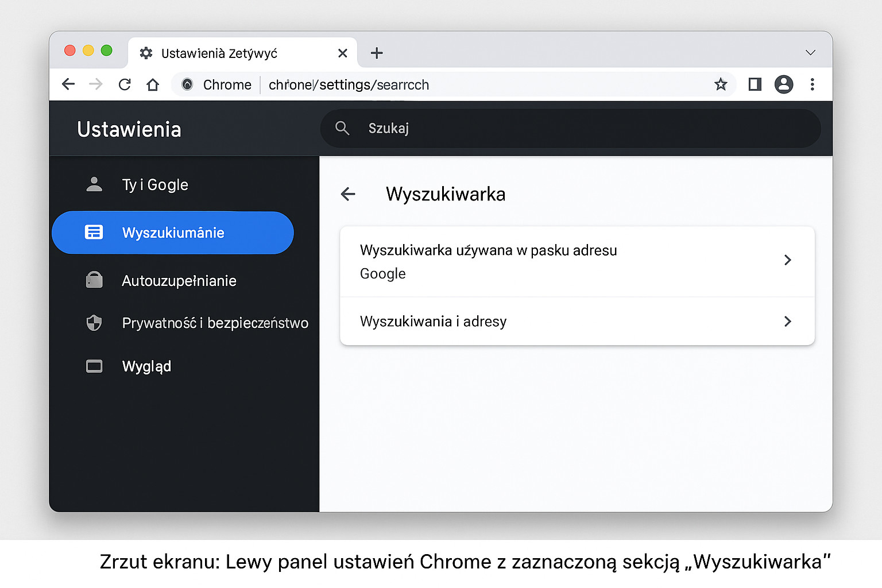
Task: Click the reload page icon
Action: tap(125, 84)
